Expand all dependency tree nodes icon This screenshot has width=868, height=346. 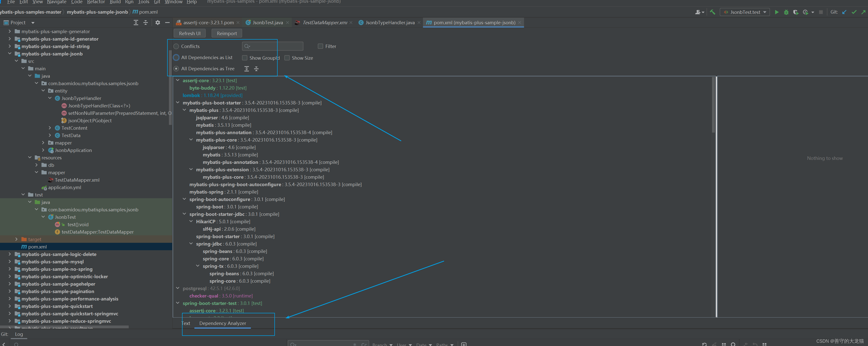(247, 69)
